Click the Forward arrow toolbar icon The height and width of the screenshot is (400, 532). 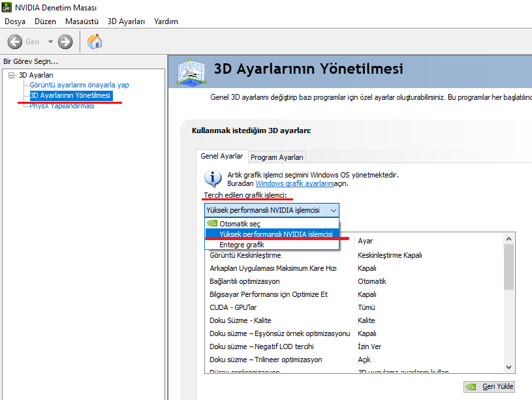65,42
